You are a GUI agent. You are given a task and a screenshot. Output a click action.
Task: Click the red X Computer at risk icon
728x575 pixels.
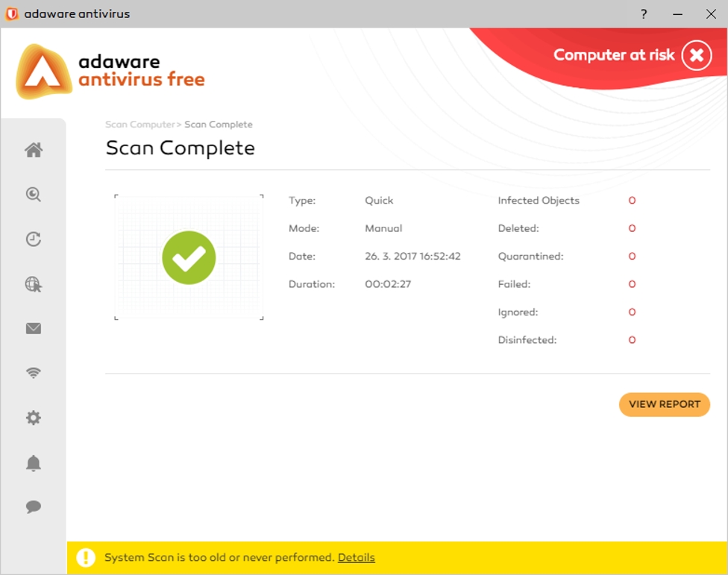tap(696, 55)
